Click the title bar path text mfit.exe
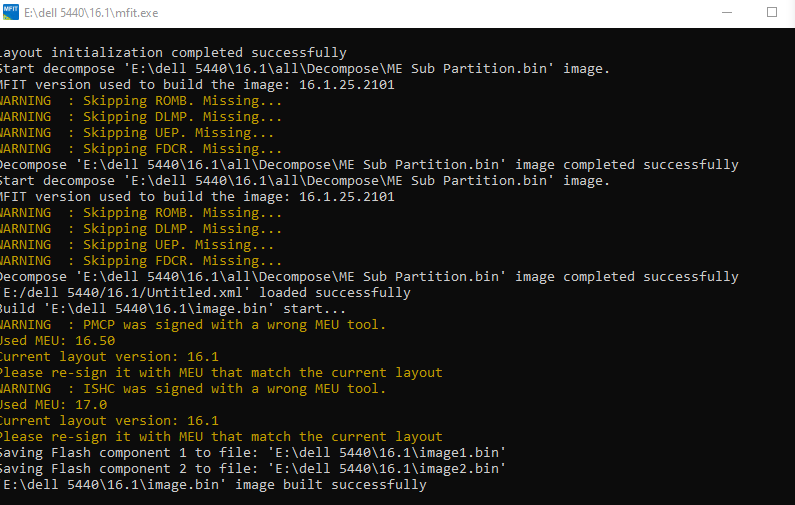Screen dimensions: 795x505 (104, 13)
